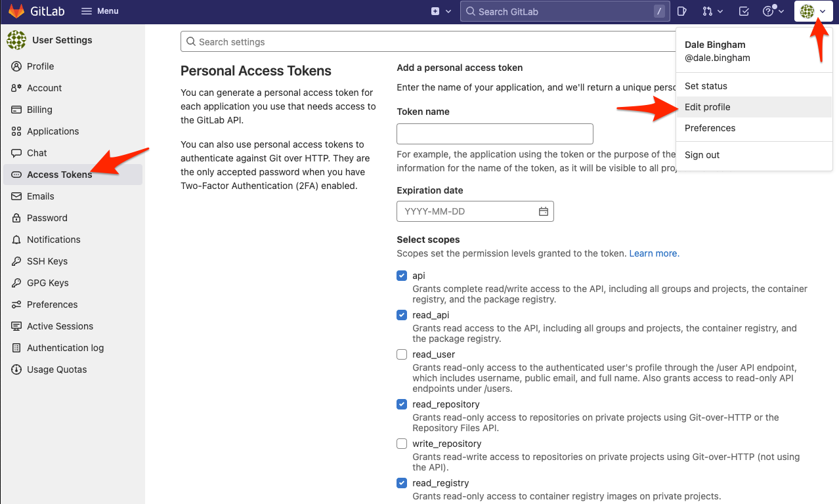Click the slash shortcut key badge
This screenshot has height=504, width=839.
pyautogui.click(x=658, y=11)
